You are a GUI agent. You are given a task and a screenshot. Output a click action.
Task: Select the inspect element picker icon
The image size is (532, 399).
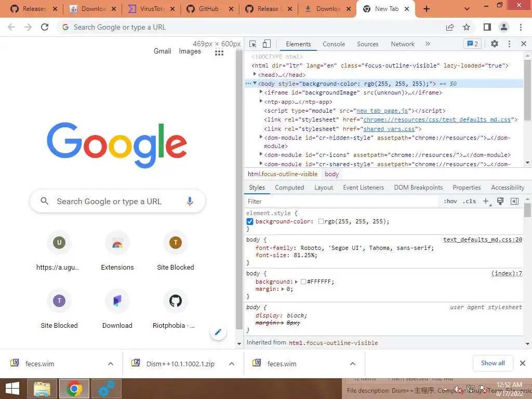(253, 44)
